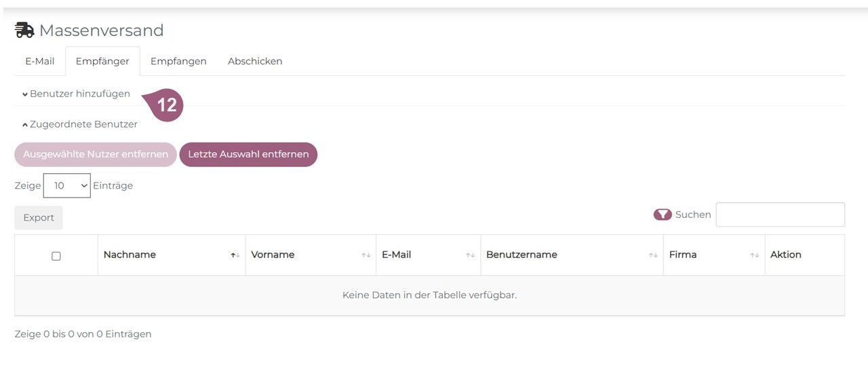
Task: Click the filter icon beside Suchen
Action: coord(662,215)
